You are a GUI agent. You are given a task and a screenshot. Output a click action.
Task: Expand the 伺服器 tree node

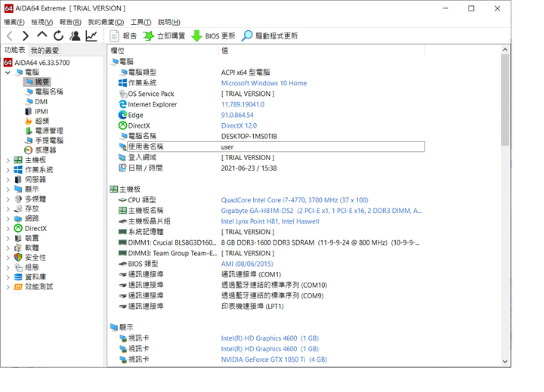point(8,179)
